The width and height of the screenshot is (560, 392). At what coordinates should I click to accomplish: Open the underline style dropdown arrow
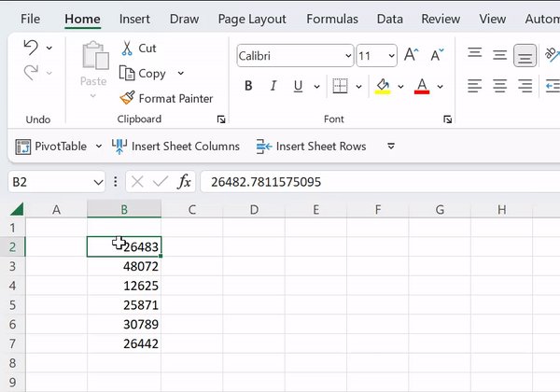coord(316,87)
